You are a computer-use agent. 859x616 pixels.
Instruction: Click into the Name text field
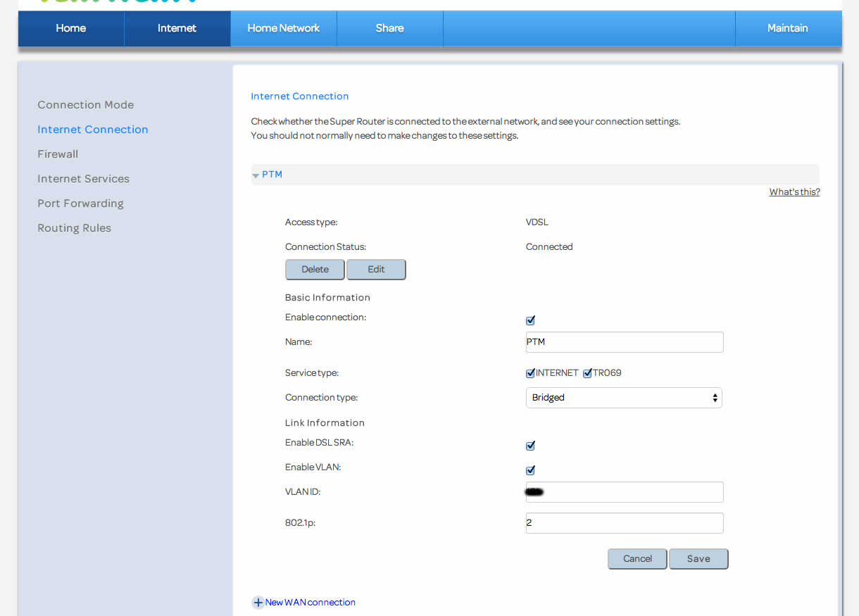click(625, 342)
